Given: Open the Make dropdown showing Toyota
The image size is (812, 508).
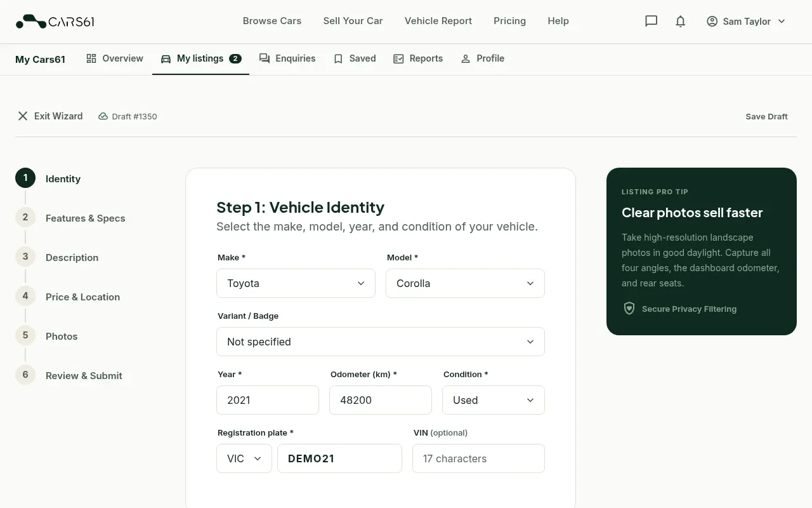Looking at the screenshot, I should pos(296,283).
